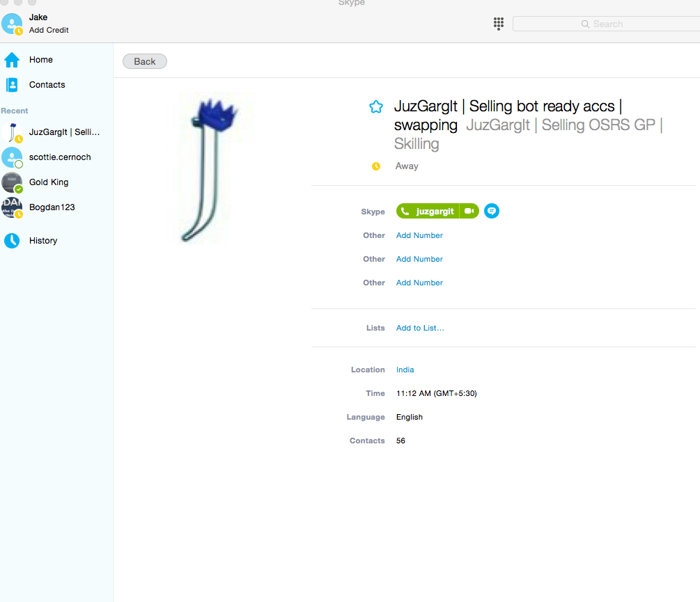Select scottie.cernoch recent avatar
Screen dimensions: 700x602
(12, 157)
